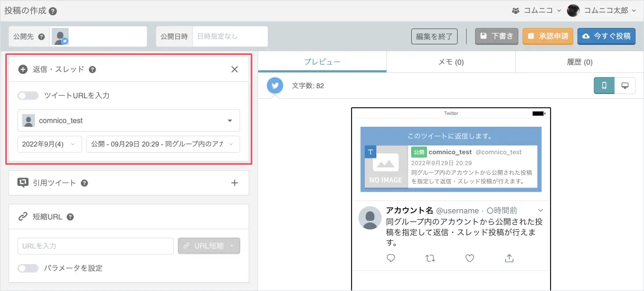644x291 pixels.
Task: Click the Twitter bird icon in preview
Action: point(275,86)
